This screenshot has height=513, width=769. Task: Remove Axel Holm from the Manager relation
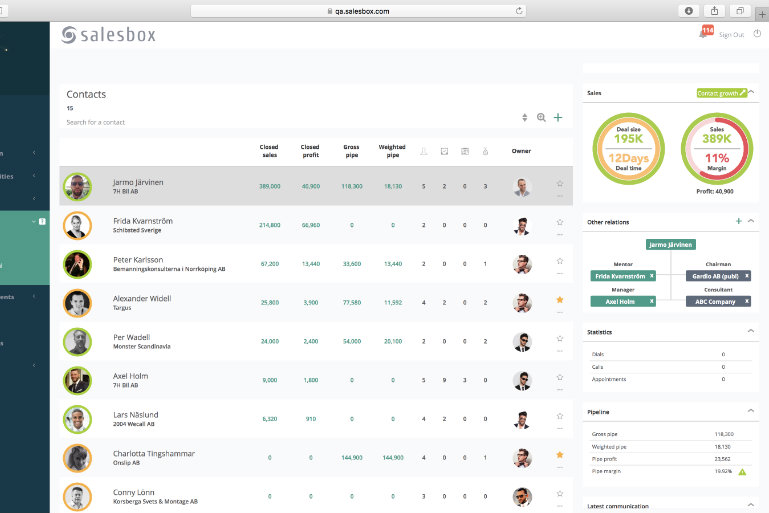[x=651, y=301]
